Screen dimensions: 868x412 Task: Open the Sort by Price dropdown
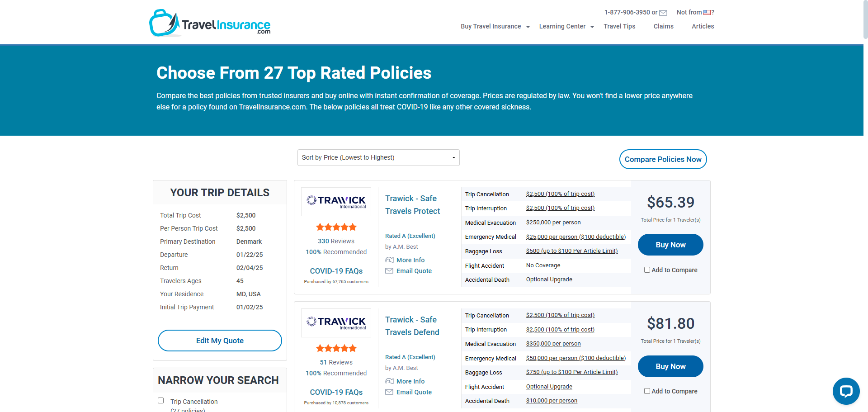[x=378, y=157]
